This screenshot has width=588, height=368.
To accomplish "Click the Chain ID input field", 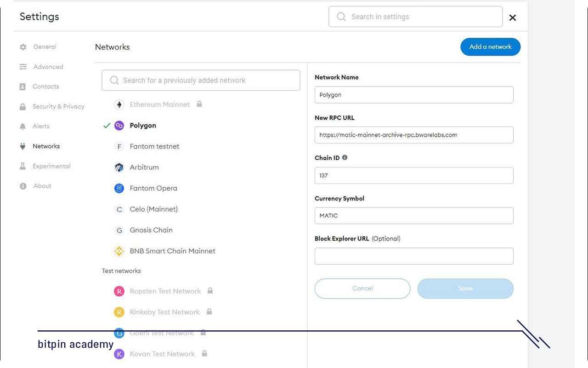I will coord(414,176).
